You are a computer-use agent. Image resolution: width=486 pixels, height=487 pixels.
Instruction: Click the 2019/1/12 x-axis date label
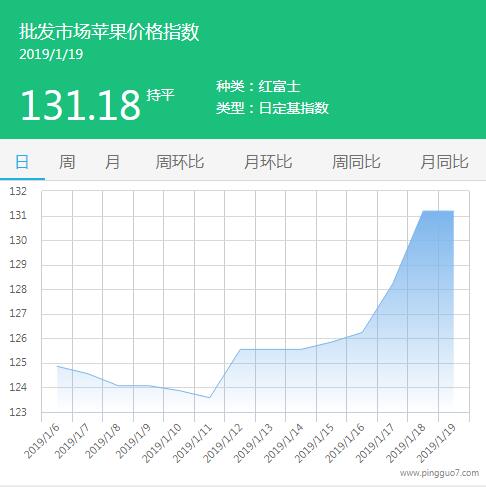point(223,443)
